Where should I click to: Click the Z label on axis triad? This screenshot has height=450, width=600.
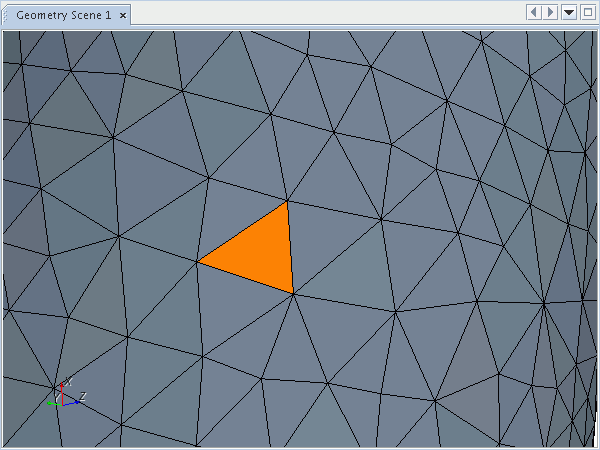point(83,396)
